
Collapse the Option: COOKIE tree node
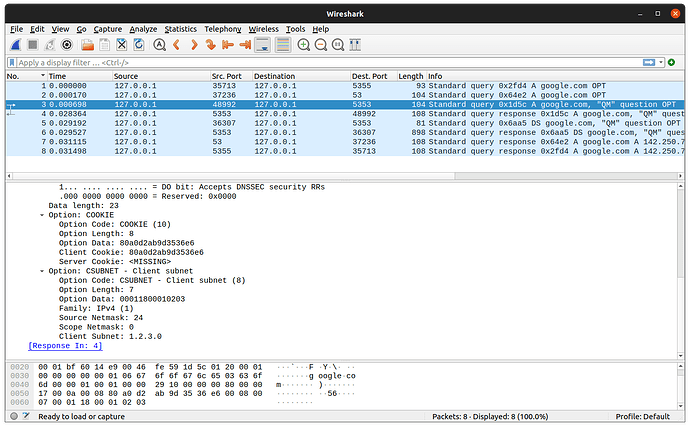[42, 215]
